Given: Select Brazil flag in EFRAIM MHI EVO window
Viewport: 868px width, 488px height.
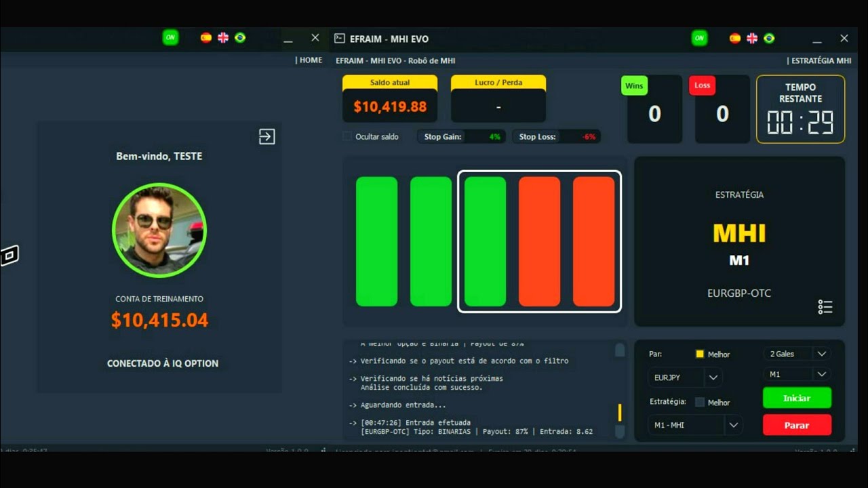Looking at the screenshot, I should (x=769, y=39).
